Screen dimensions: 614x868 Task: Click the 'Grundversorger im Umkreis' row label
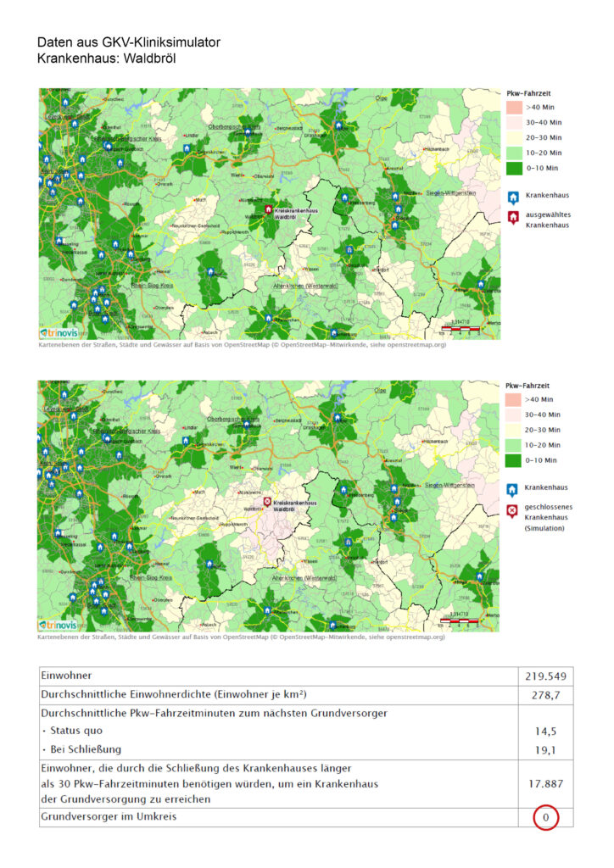(x=109, y=816)
